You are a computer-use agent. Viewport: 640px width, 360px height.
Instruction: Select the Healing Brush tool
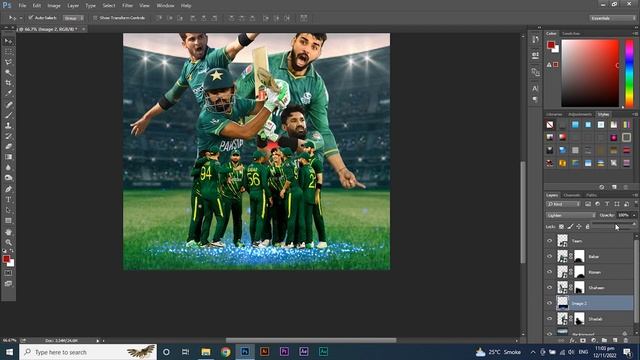point(8,104)
